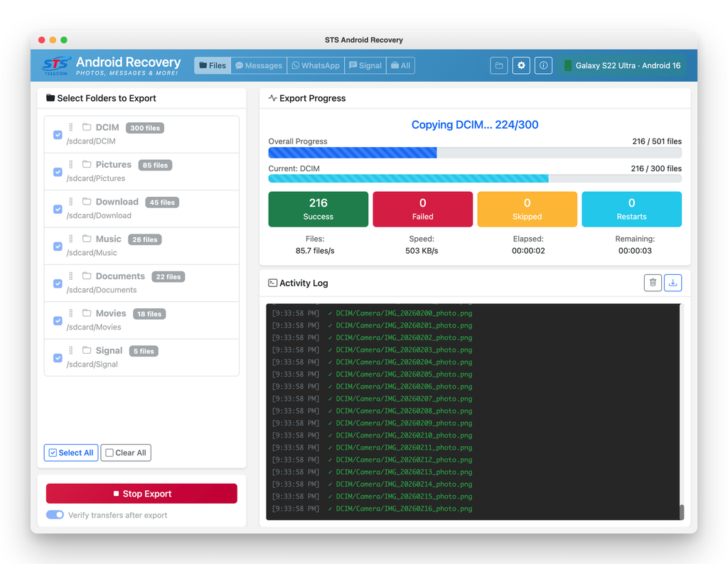Click the Activity Log scrollbar thumb
The height and width of the screenshot is (564, 728).
click(682, 512)
